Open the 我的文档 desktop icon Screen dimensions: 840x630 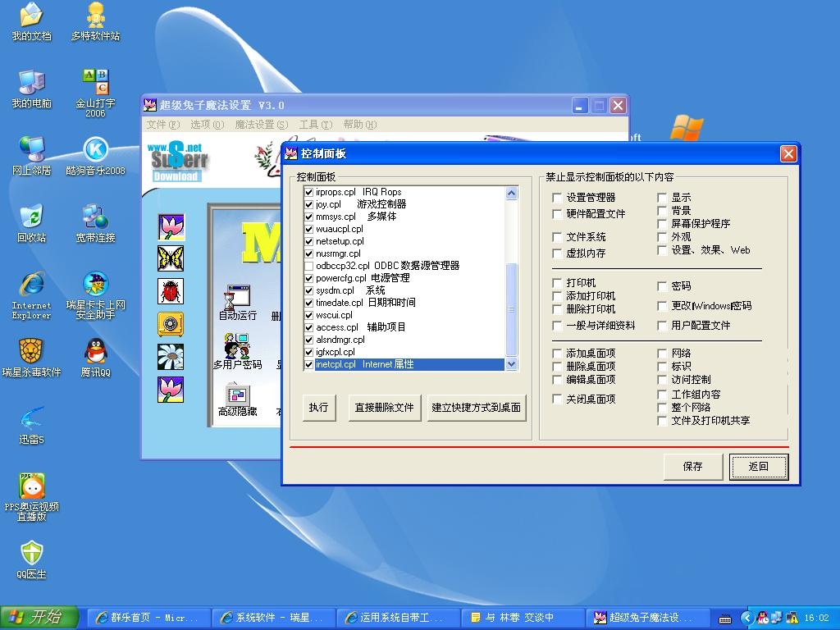[x=32, y=21]
